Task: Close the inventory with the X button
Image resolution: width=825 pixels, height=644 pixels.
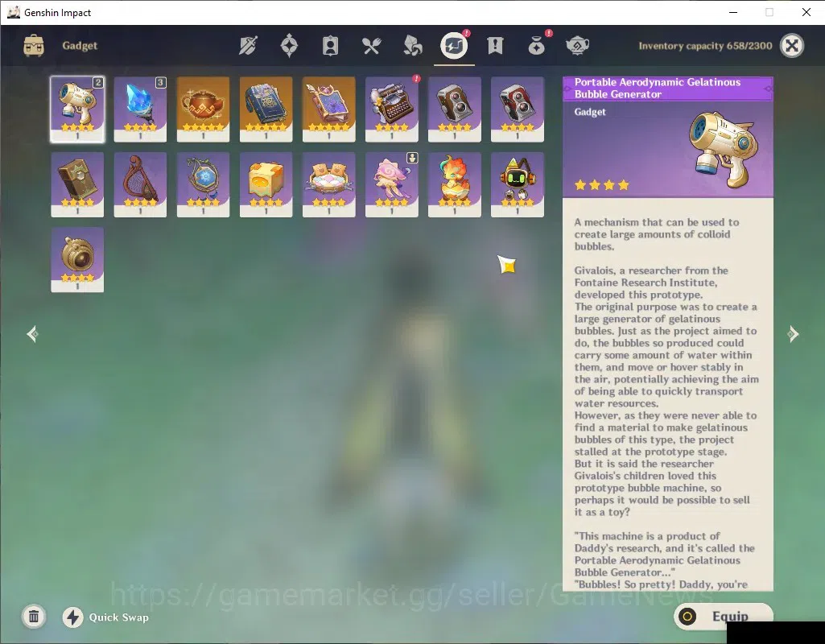Action: pos(792,46)
